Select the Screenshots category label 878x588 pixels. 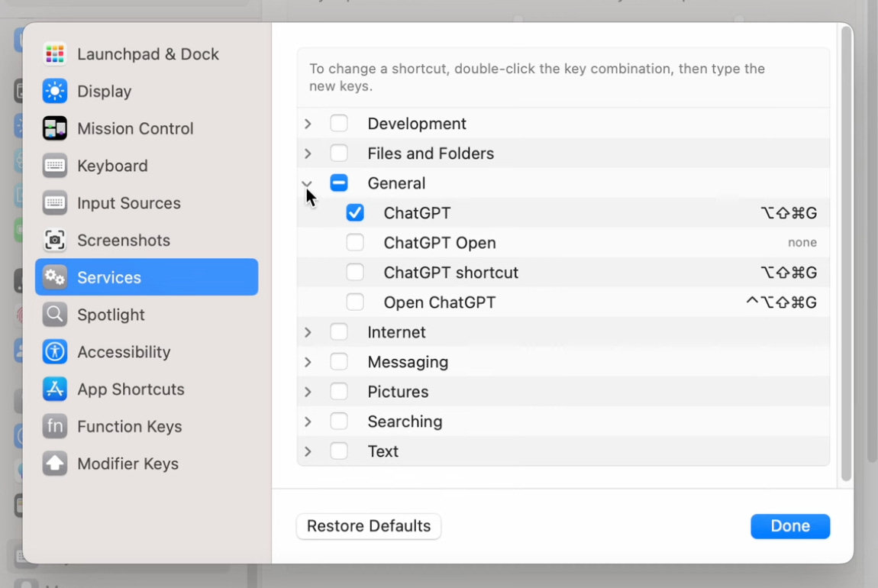coord(124,241)
